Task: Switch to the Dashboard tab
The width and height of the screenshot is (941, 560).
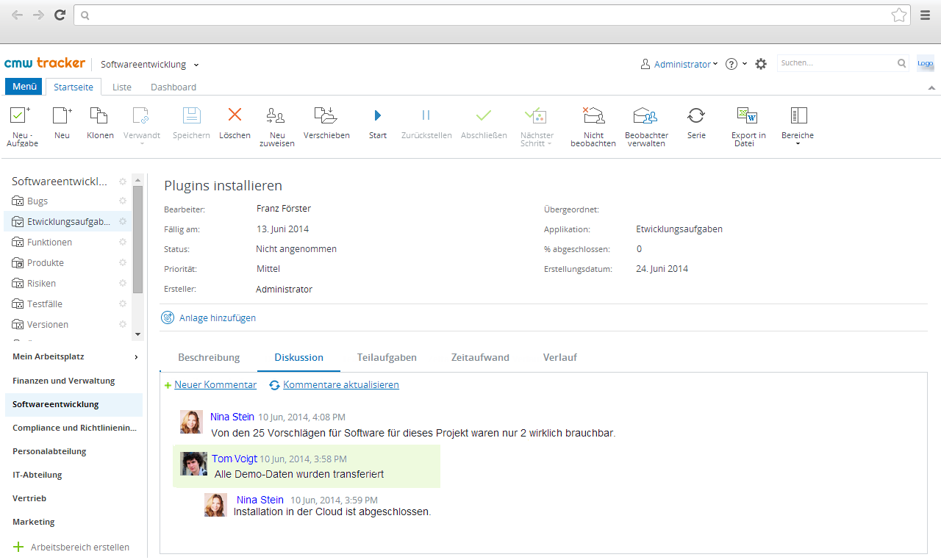Action: click(x=173, y=87)
